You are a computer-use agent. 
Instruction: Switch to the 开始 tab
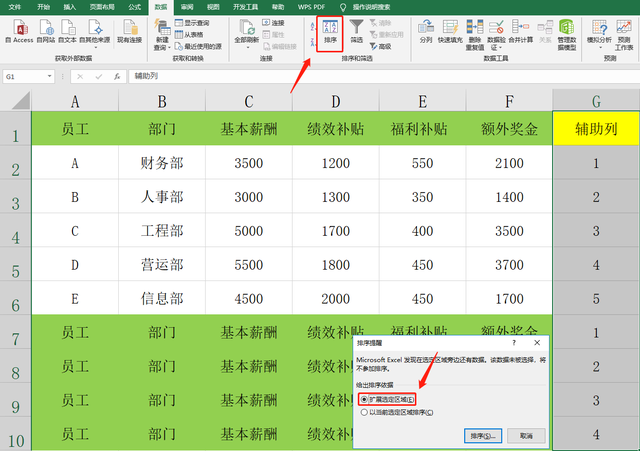click(x=43, y=7)
